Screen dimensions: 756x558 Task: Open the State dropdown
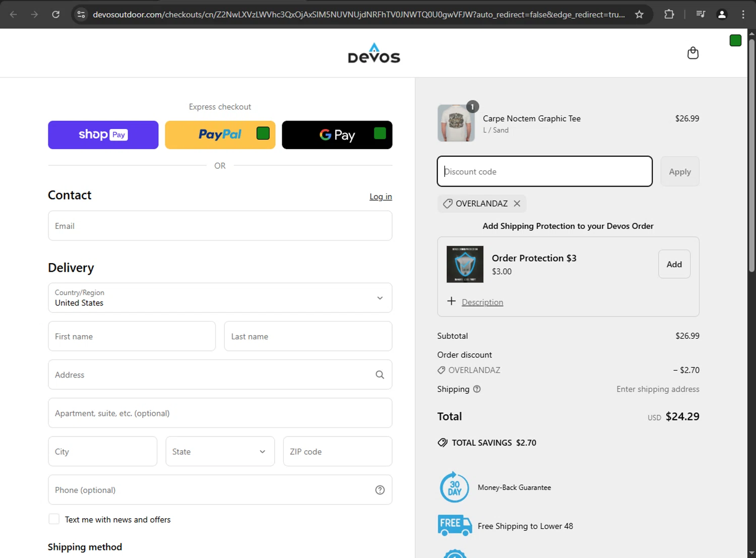pos(220,451)
